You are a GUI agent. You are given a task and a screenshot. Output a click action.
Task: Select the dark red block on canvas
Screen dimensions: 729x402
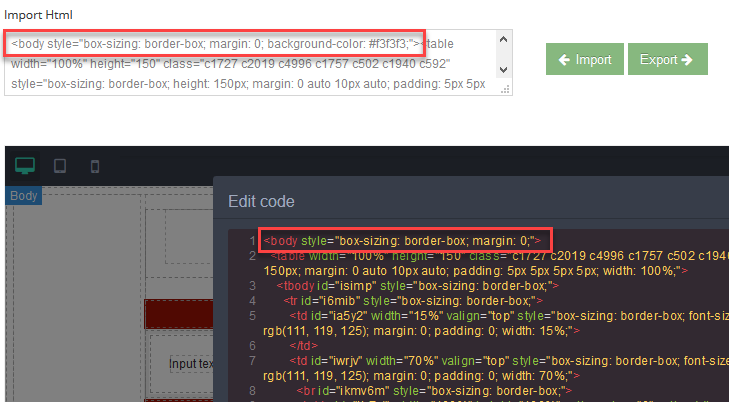(179, 314)
